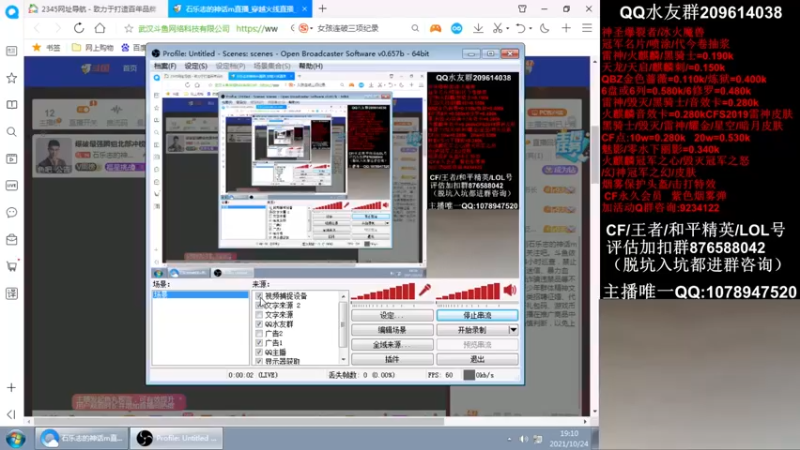Open OBS 帮助(H) menu
This screenshot has height=450, width=800.
[311, 66]
